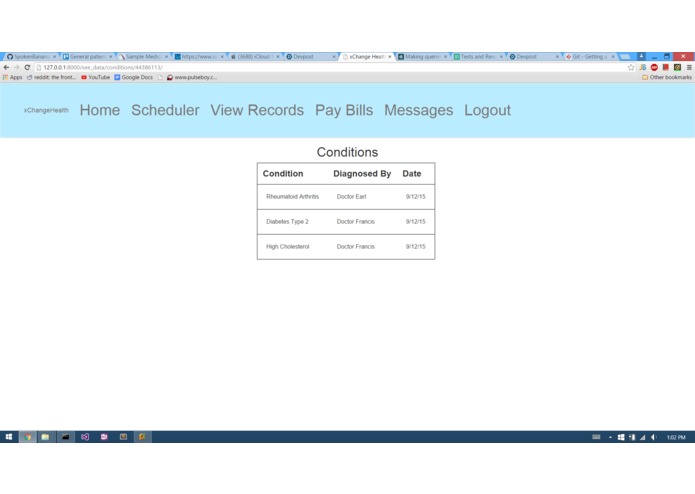Click the Doctor Earl cell
Viewport: 695px width, 494px height.
coord(351,197)
